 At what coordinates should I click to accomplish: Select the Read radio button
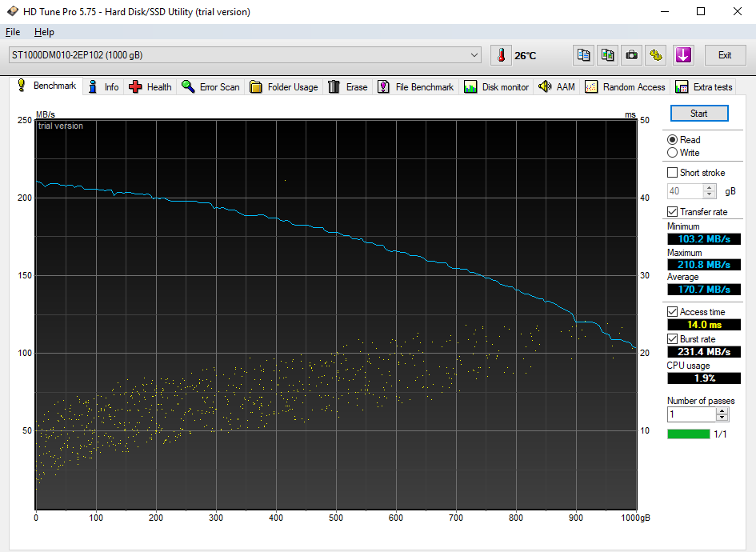pyautogui.click(x=672, y=140)
